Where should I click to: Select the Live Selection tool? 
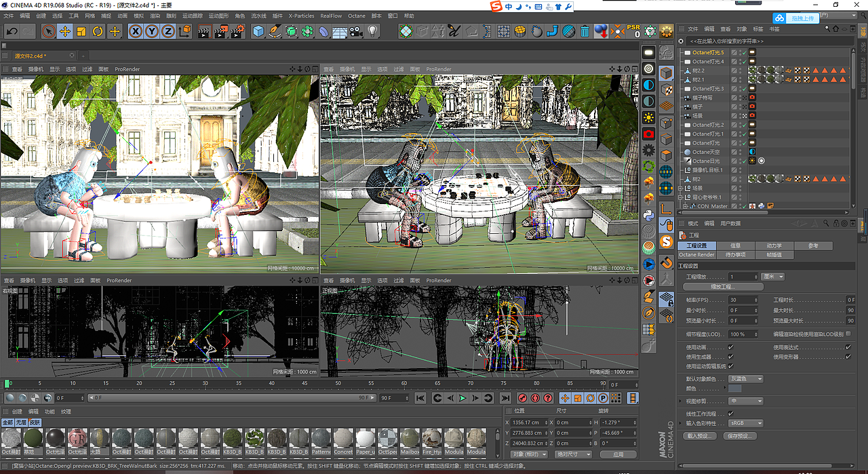48,31
